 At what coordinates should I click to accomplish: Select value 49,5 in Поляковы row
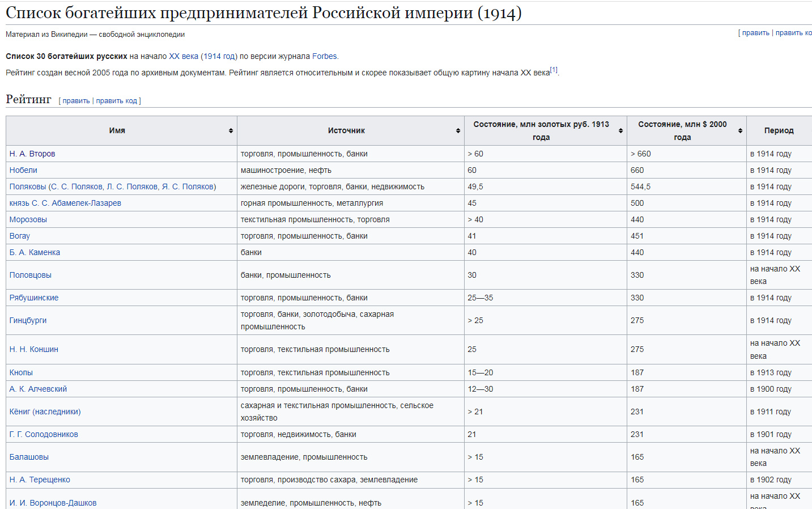[x=475, y=186]
